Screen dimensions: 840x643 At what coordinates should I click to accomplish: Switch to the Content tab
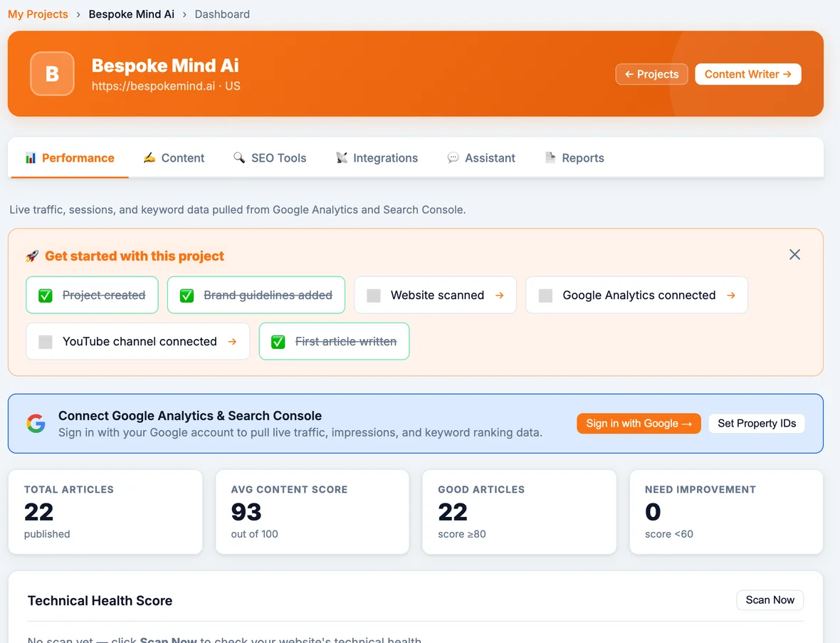click(174, 158)
